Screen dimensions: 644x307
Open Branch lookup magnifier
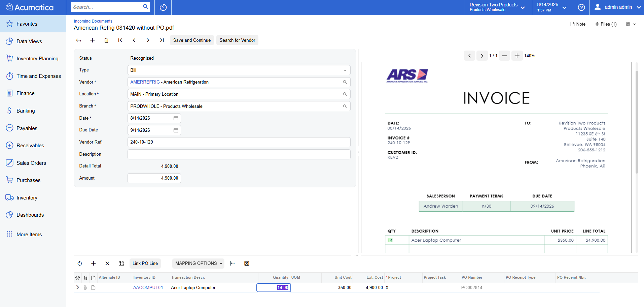click(345, 106)
